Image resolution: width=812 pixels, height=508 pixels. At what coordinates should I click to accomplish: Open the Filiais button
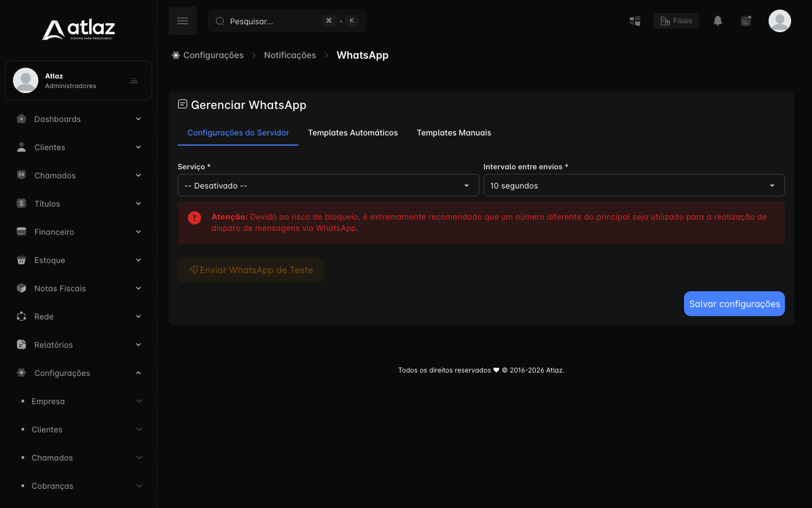click(x=676, y=21)
